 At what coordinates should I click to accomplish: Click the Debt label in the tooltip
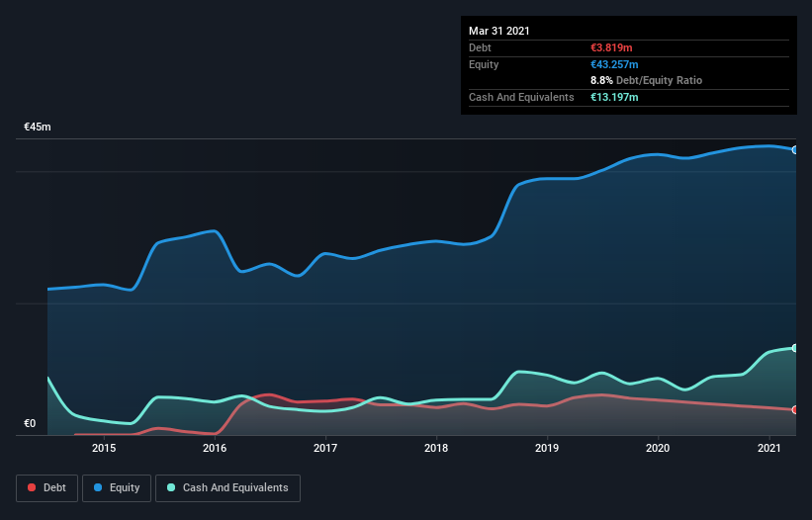(x=480, y=47)
